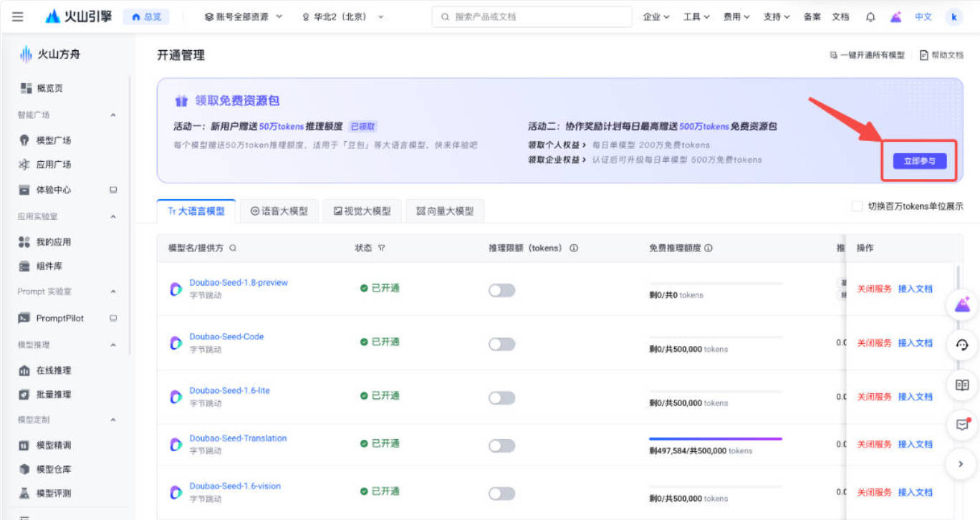Open the customer service headset floating icon
The width and height of the screenshot is (980, 520).
[x=962, y=345]
